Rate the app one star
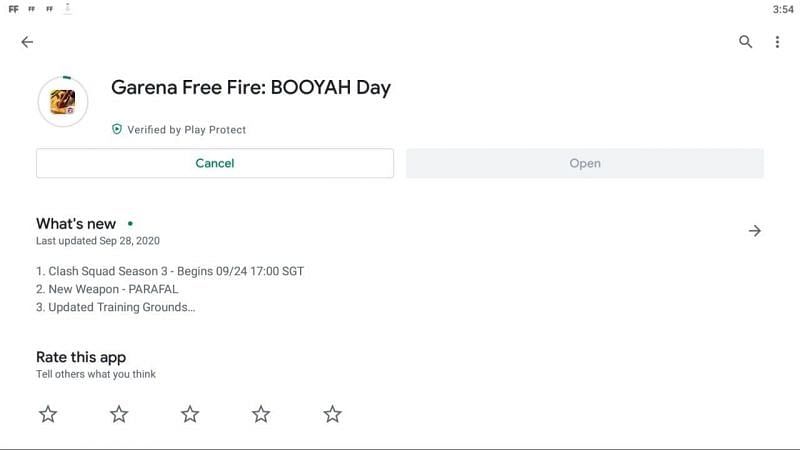The image size is (800, 450). [48, 414]
